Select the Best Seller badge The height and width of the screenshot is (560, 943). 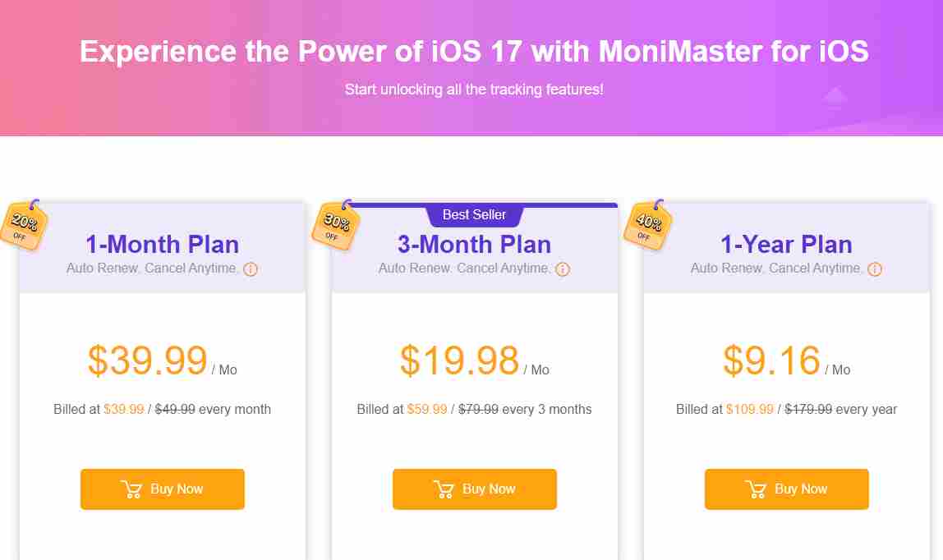(475, 215)
